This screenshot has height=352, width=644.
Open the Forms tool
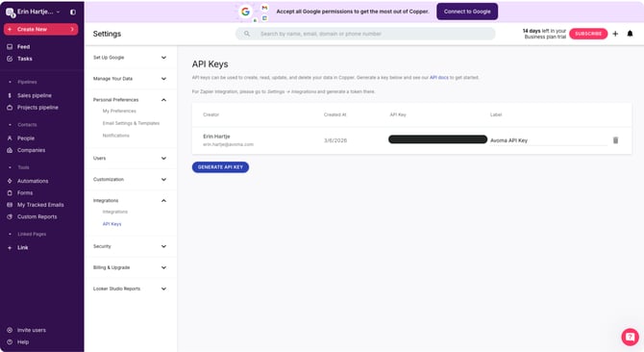(25, 193)
